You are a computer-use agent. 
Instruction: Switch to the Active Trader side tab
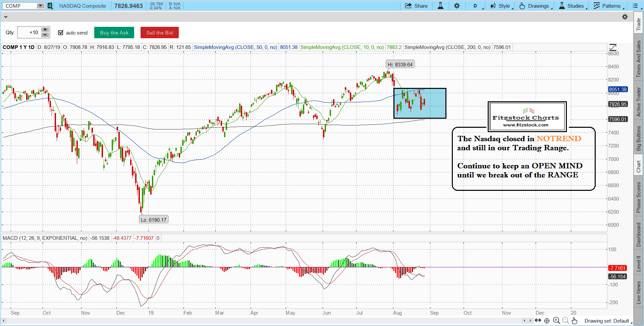pyautogui.click(x=639, y=102)
